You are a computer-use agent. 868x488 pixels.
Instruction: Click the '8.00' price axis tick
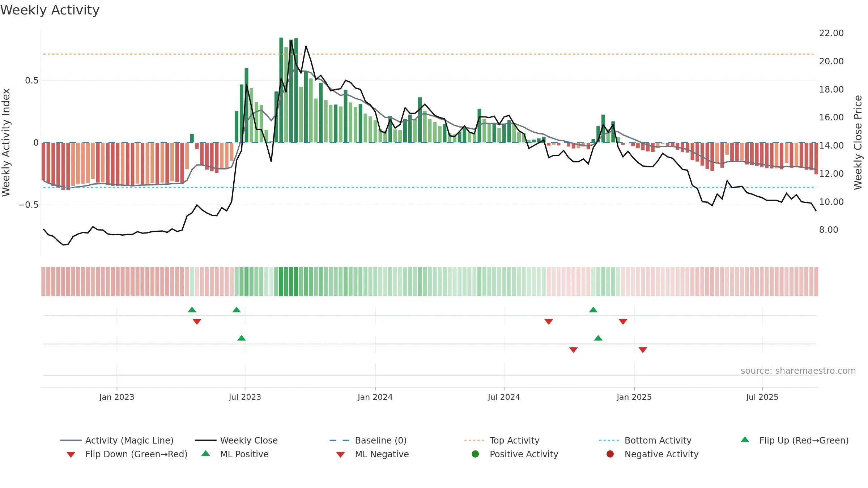[829, 230]
